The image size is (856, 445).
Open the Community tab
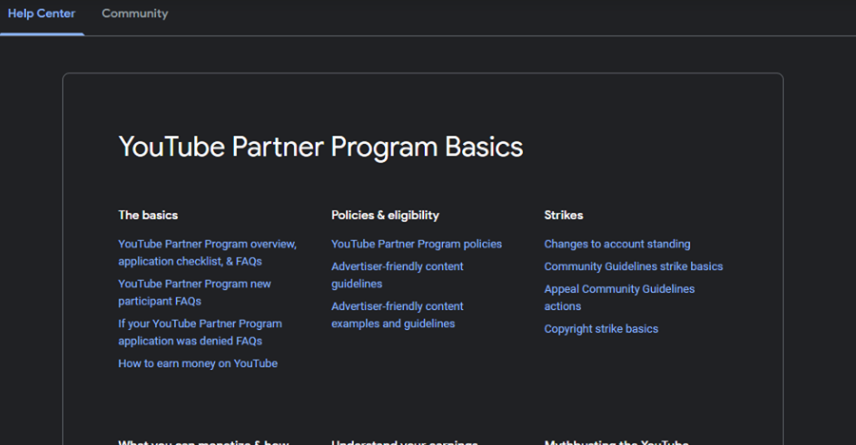click(135, 14)
